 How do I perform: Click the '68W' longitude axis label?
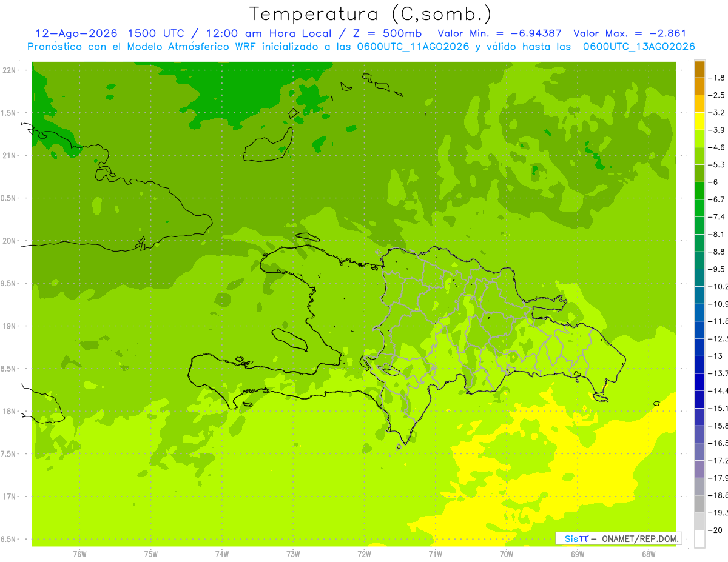649,554
